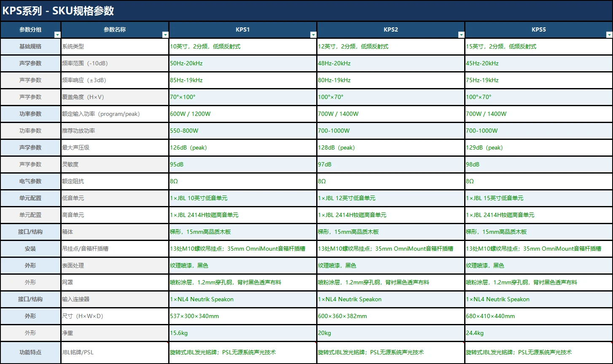Select the 吊挂点/音箱杆插槽 cell
The width and height of the screenshot is (613, 364).
[115, 249]
